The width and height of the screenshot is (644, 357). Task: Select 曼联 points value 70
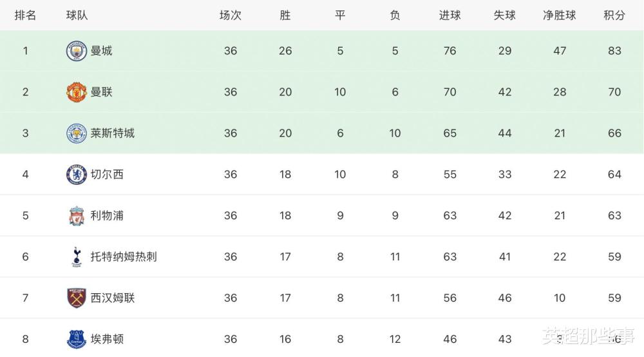pos(614,92)
